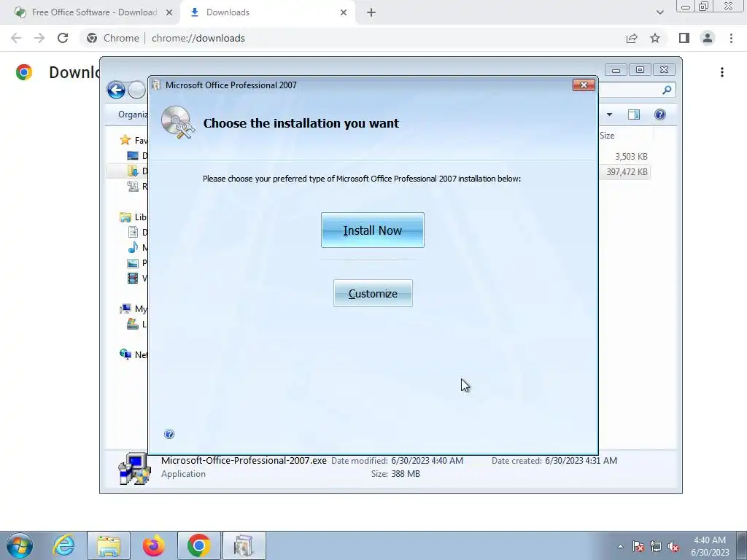Choose the Customize installation button
Image resolution: width=747 pixels, height=560 pixels.
click(x=373, y=293)
